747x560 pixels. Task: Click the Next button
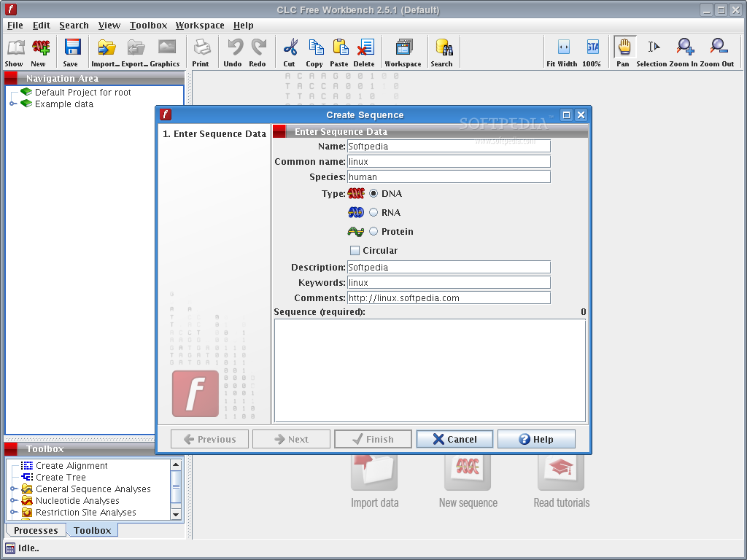[x=291, y=439]
